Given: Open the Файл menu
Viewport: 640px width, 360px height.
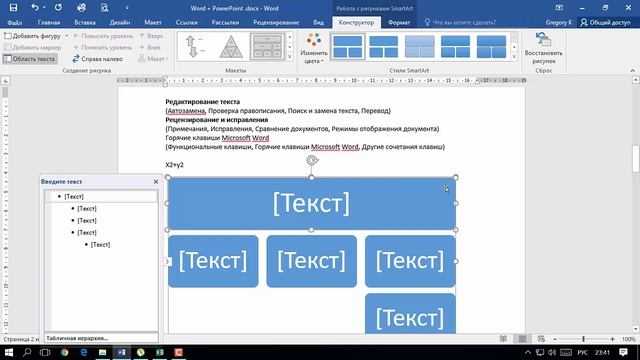Looking at the screenshot, I should (15, 22).
